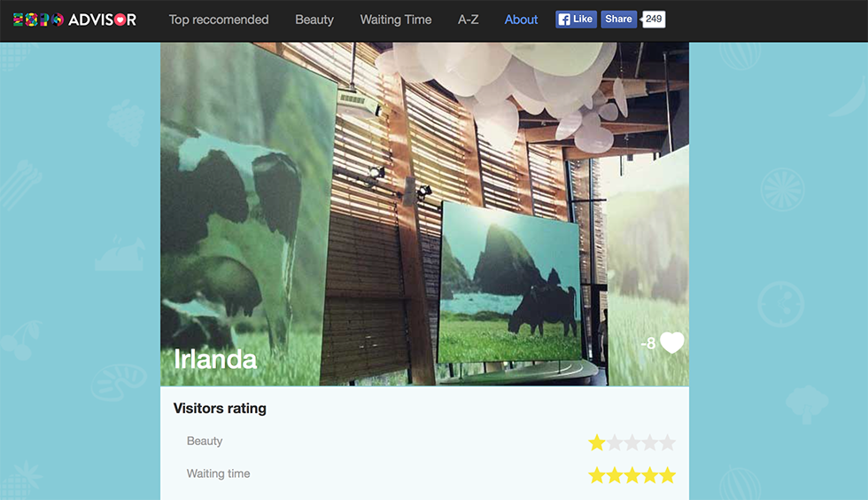
Task: Open the Facebook share count bubble showing 249
Action: 654,20
